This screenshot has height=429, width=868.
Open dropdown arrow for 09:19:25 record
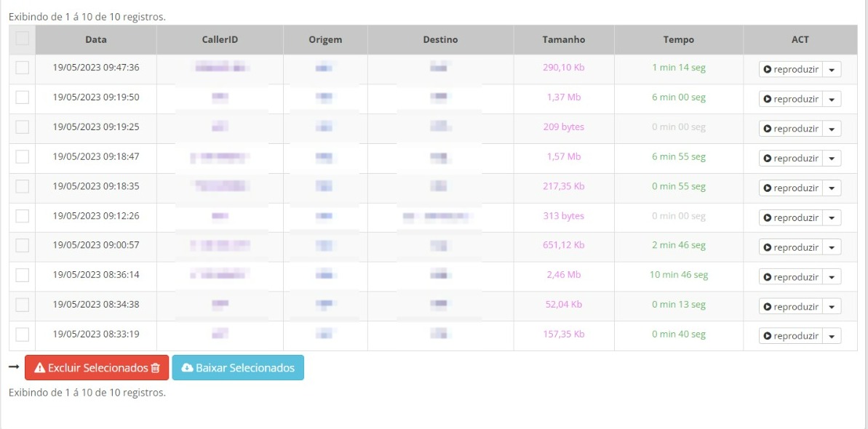coord(832,129)
